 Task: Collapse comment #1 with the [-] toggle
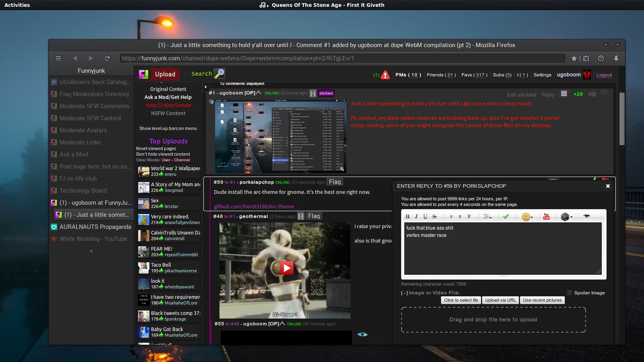coord(313,93)
